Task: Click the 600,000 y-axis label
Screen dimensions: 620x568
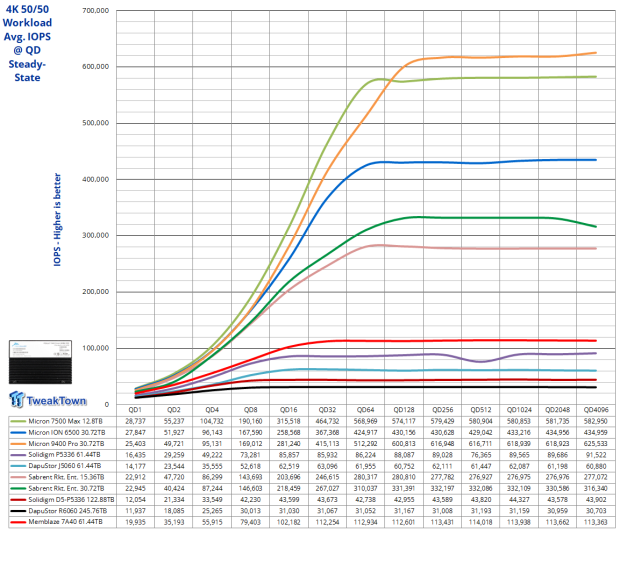Action: coord(95,67)
